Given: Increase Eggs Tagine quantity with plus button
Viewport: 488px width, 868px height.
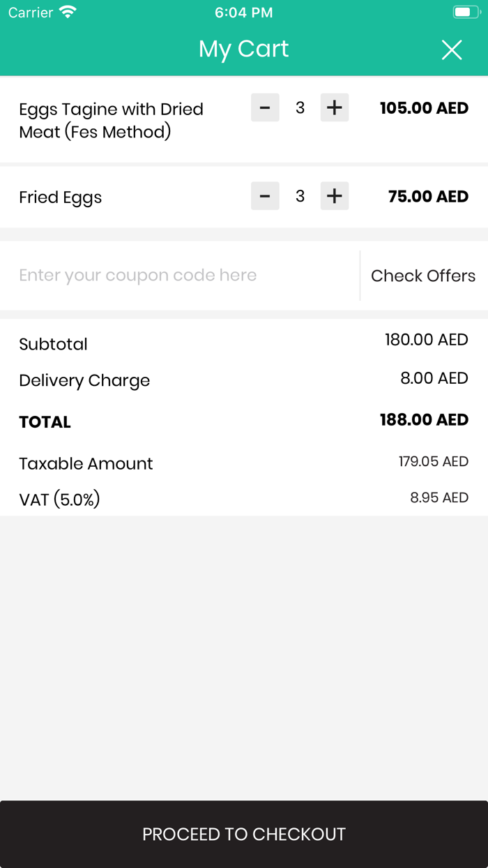Looking at the screenshot, I should 335,107.
